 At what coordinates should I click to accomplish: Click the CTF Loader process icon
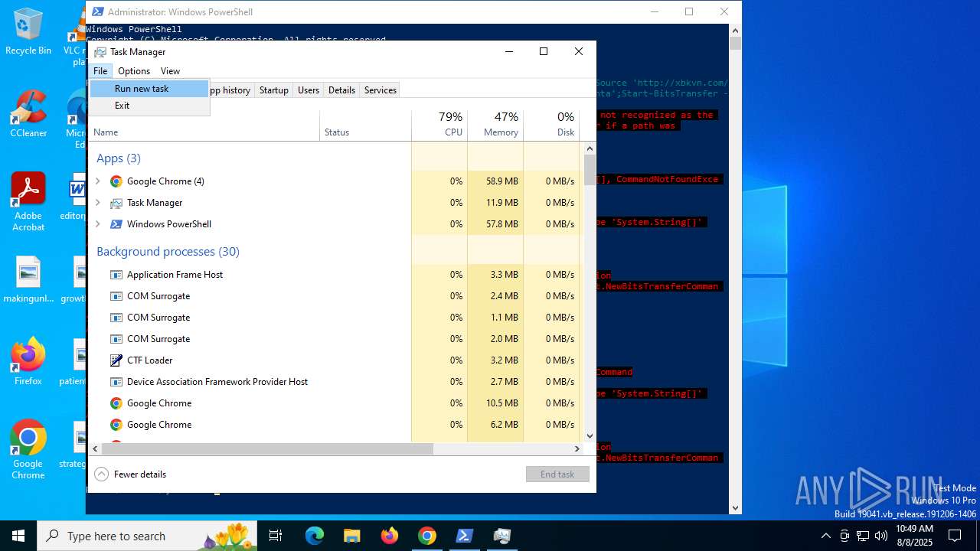click(116, 360)
